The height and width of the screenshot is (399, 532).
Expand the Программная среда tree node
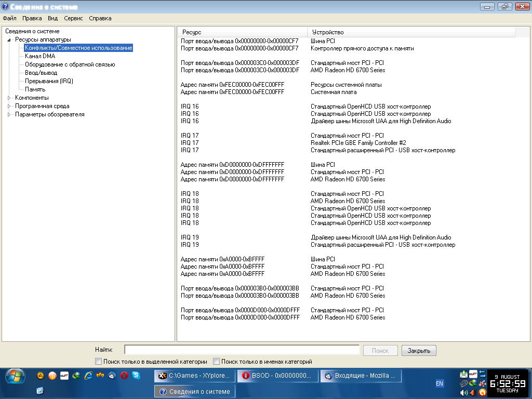(9, 106)
